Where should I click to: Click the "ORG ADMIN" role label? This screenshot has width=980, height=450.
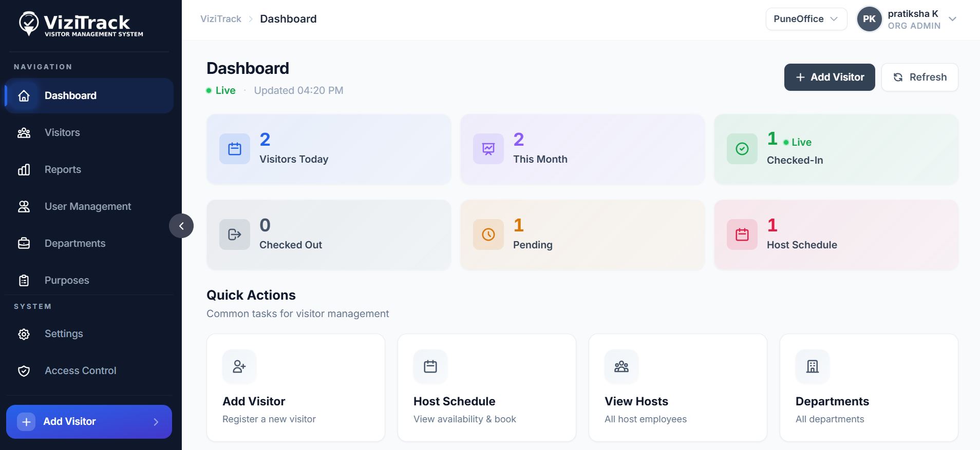(x=914, y=26)
